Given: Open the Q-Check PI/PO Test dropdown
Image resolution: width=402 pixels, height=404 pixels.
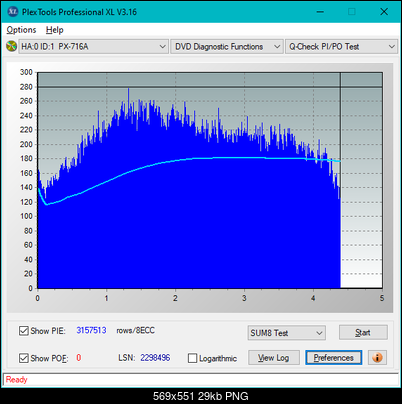Looking at the screenshot, I should click(x=341, y=46).
